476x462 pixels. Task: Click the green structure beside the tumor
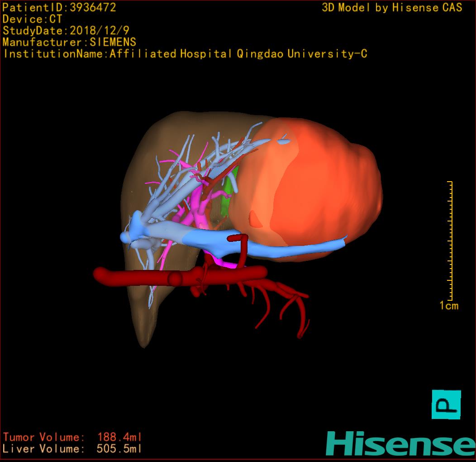pyautogui.click(x=229, y=194)
